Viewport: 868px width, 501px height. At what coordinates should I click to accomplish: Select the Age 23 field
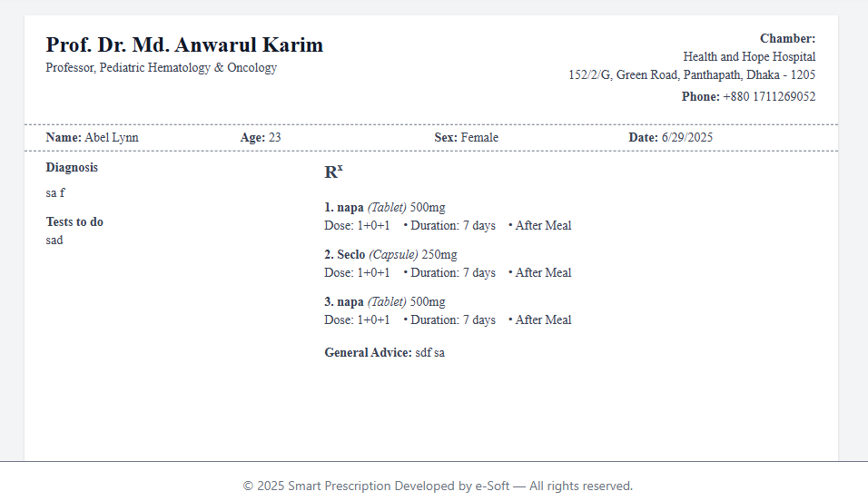tap(261, 138)
